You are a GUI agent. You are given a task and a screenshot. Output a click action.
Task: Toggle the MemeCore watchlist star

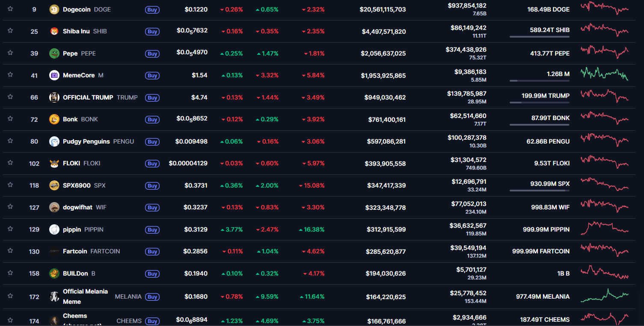[10, 75]
